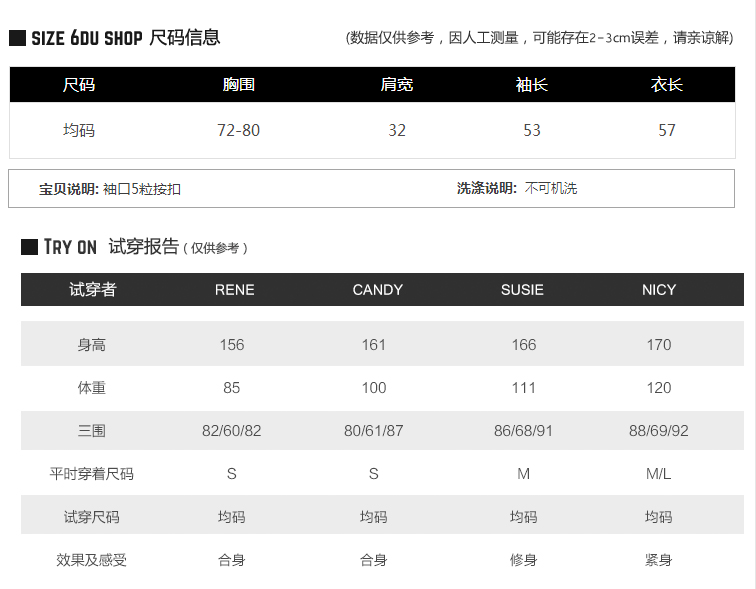The width and height of the screenshot is (756, 589).
Task: Click the CANDY column header
Action: (x=377, y=289)
